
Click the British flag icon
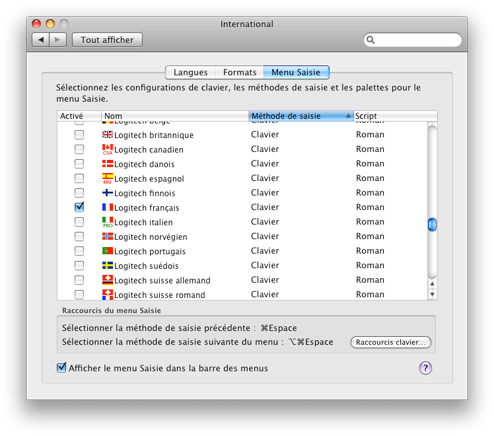[107, 134]
